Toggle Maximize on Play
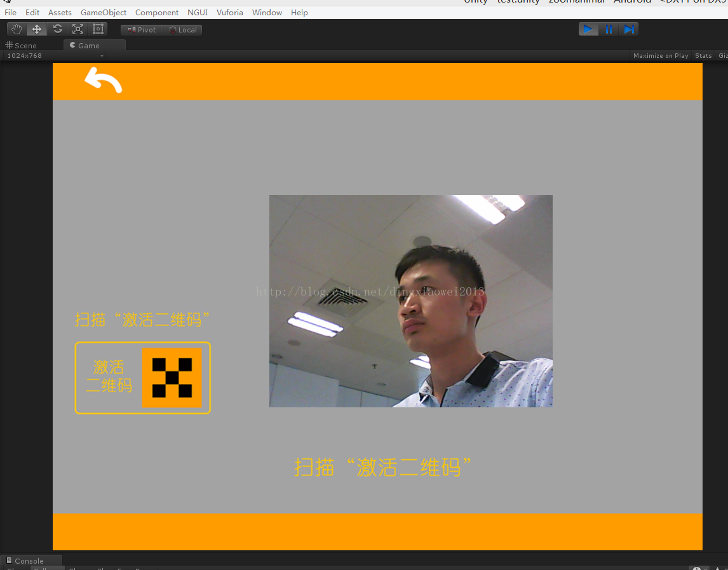The image size is (728, 570). (661, 56)
